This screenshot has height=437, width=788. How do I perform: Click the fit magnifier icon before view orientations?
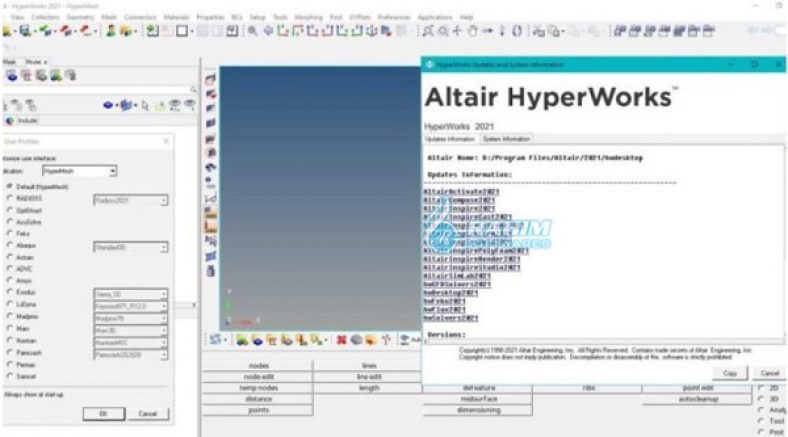(253, 31)
